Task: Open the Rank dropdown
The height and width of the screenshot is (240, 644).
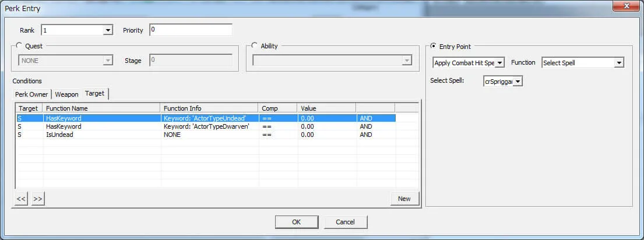Action: (107, 30)
